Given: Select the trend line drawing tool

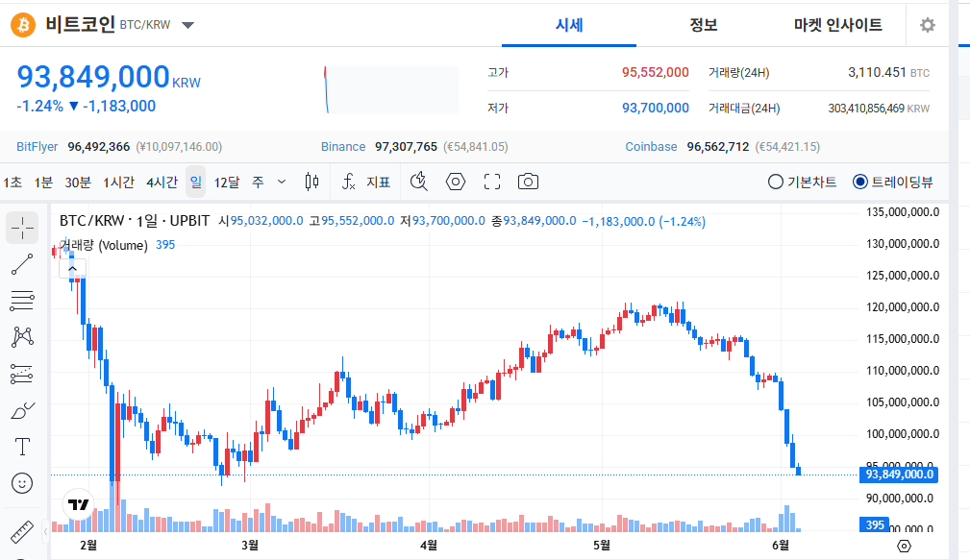Looking at the screenshot, I should (22, 264).
